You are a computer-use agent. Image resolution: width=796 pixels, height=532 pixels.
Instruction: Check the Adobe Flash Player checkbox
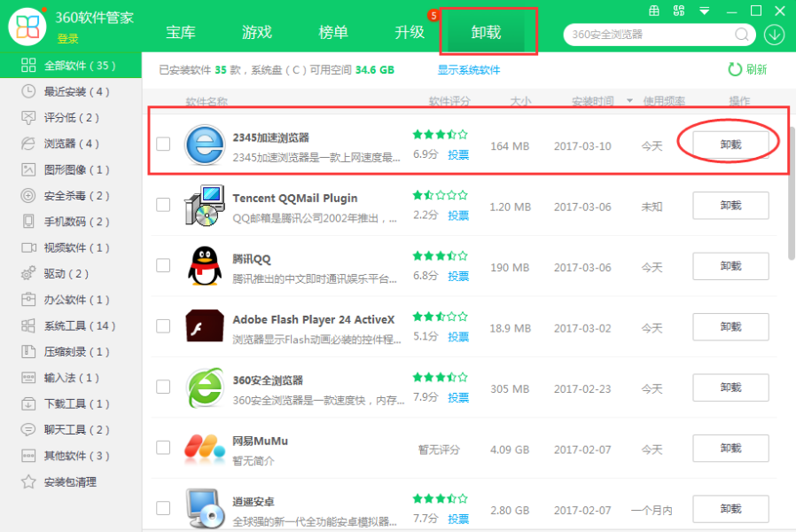[163, 326]
